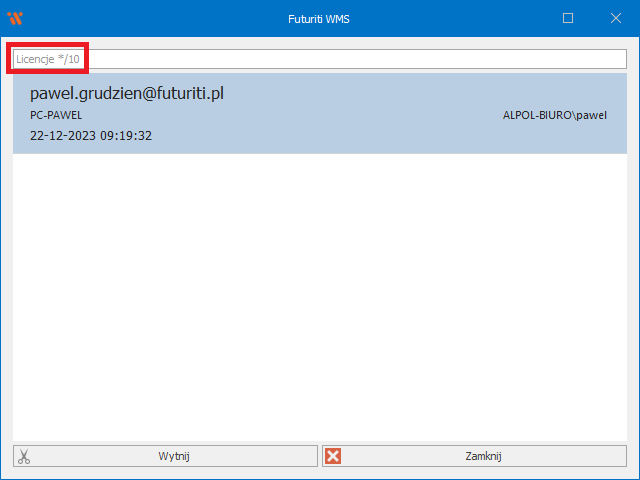
Task: Click empty title bar space left of the title
Action: (x=150, y=18)
